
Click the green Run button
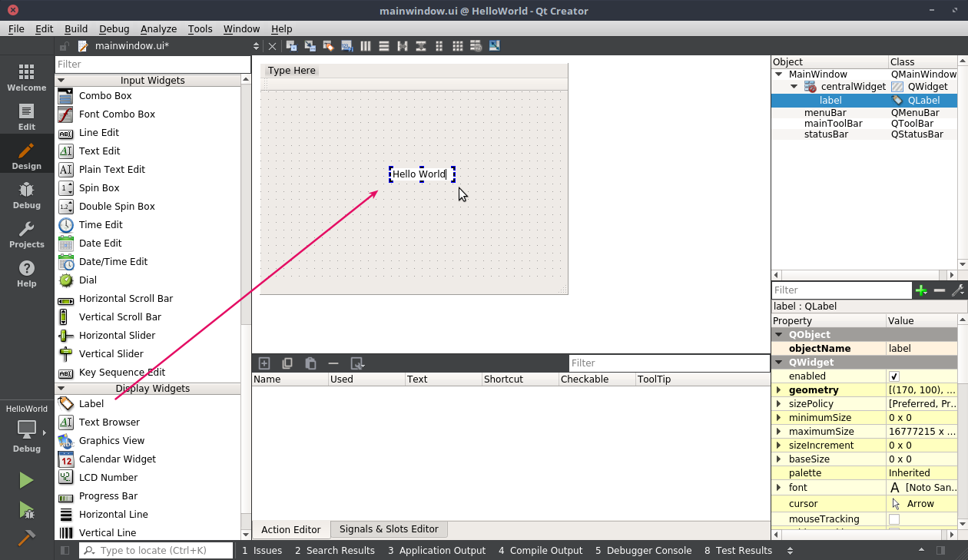[x=27, y=480]
